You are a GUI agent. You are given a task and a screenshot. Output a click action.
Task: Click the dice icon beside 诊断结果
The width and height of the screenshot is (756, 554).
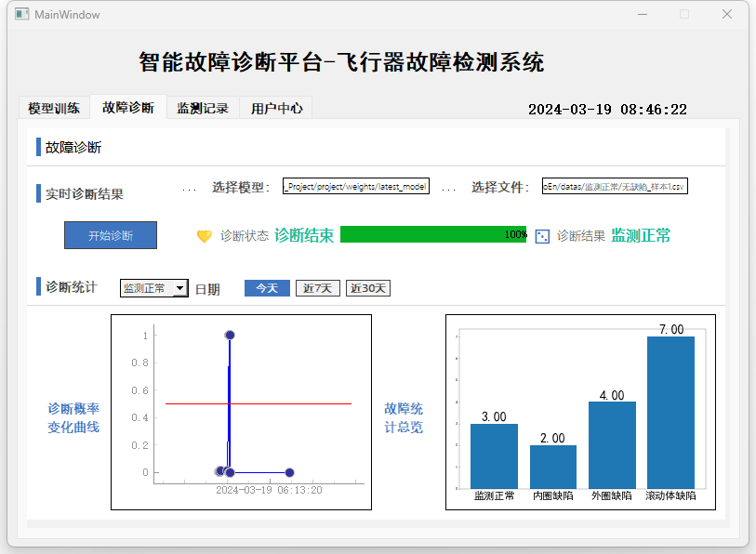coord(542,236)
